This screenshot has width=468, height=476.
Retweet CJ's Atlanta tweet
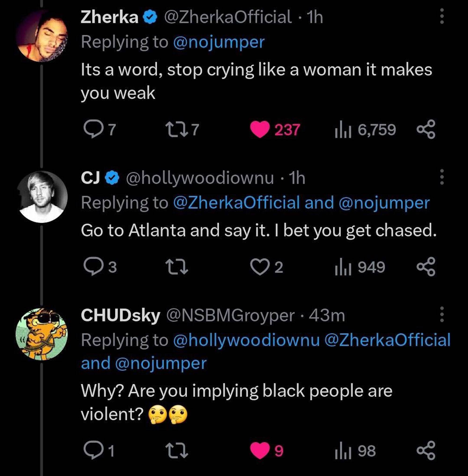click(x=176, y=267)
